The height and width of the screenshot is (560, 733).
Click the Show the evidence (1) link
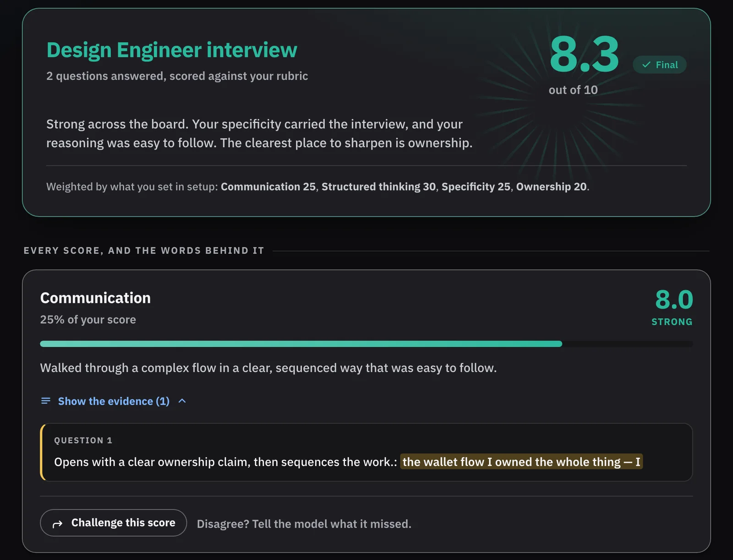pyautogui.click(x=114, y=401)
